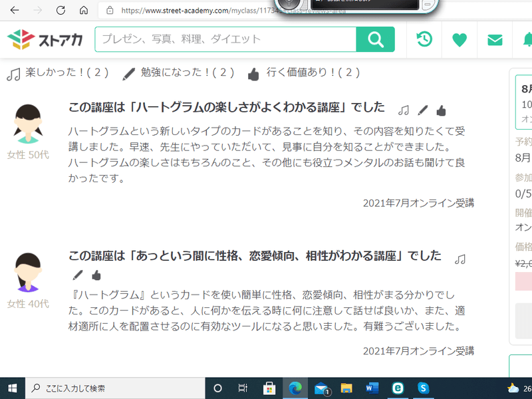The width and height of the screenshot is (532, 399).
Task: Click pencil icon on ハートグラムの楽しさ review
Action: pyautogui.click(x=422, y=110)
